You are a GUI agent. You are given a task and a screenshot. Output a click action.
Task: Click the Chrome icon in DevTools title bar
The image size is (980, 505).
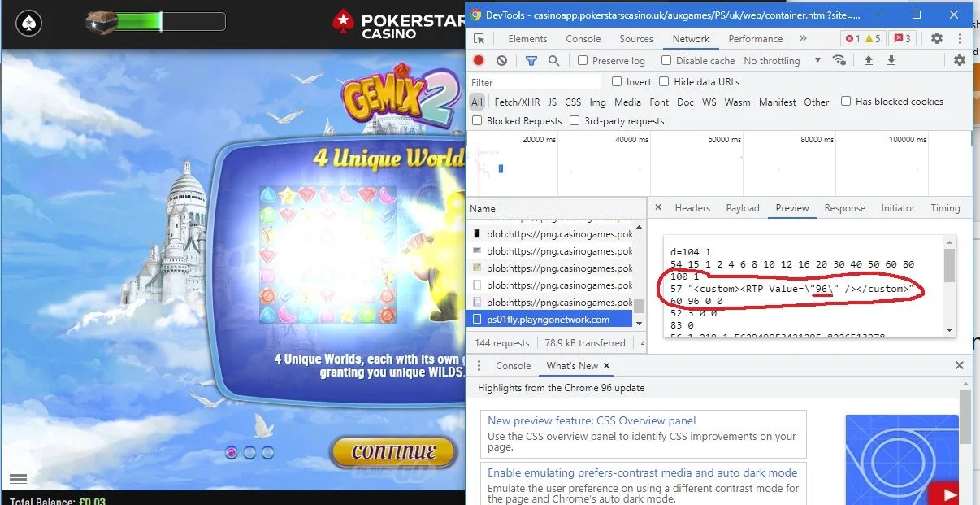click(x=475, y=15)
